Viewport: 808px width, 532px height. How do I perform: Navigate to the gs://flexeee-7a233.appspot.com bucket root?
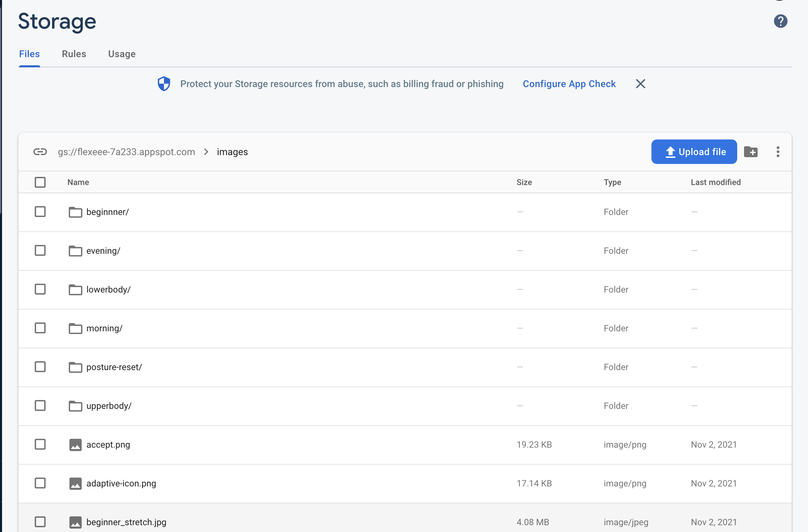[126, 152]
